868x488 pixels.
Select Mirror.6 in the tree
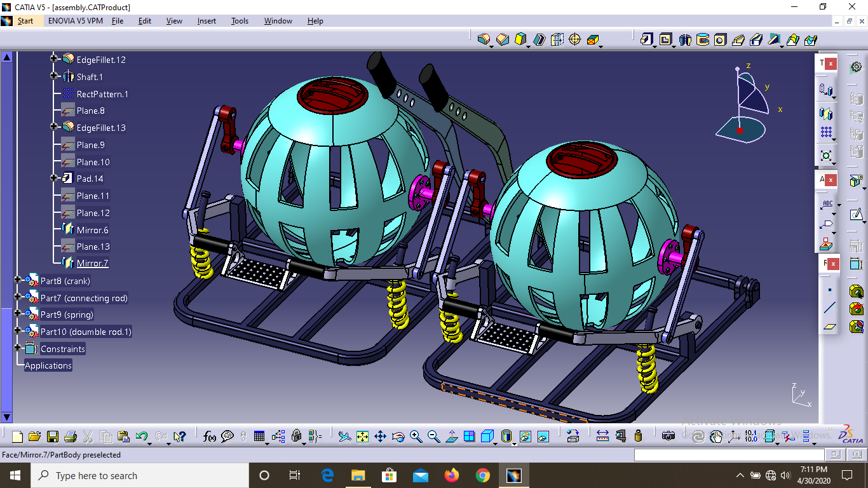pyautogui.click(x=93, y=229)
